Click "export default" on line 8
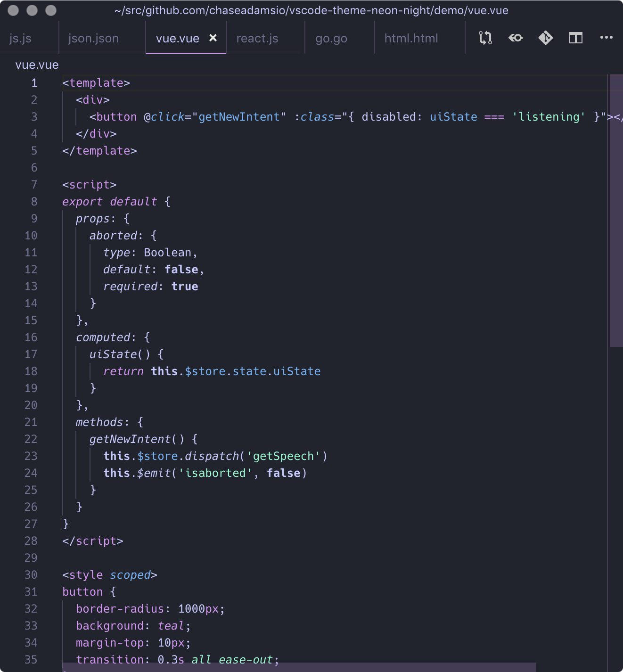This screenshot has height=672, width=623. point(110,202)
